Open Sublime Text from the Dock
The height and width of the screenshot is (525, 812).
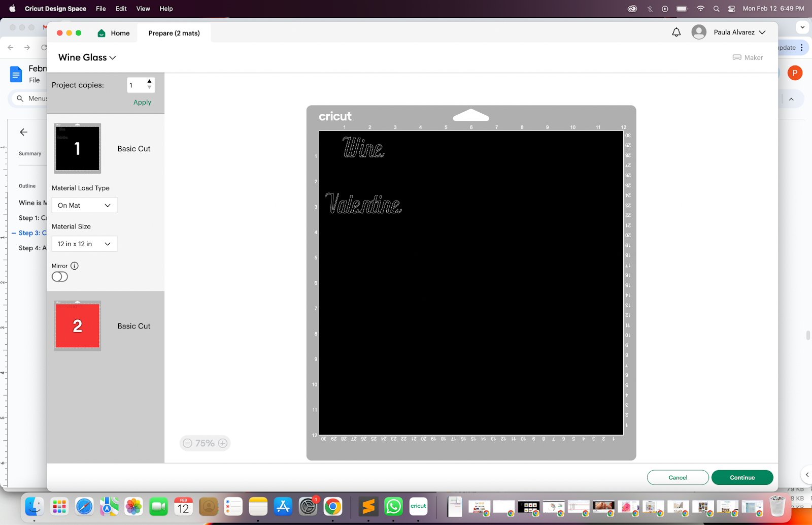(x=368, y=506)
